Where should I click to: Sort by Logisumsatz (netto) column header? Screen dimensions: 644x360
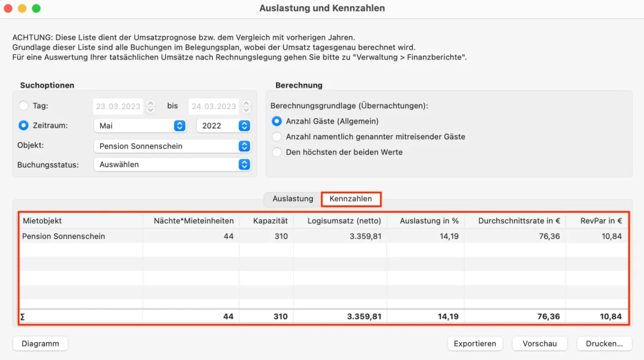click(x=340, y=221)
